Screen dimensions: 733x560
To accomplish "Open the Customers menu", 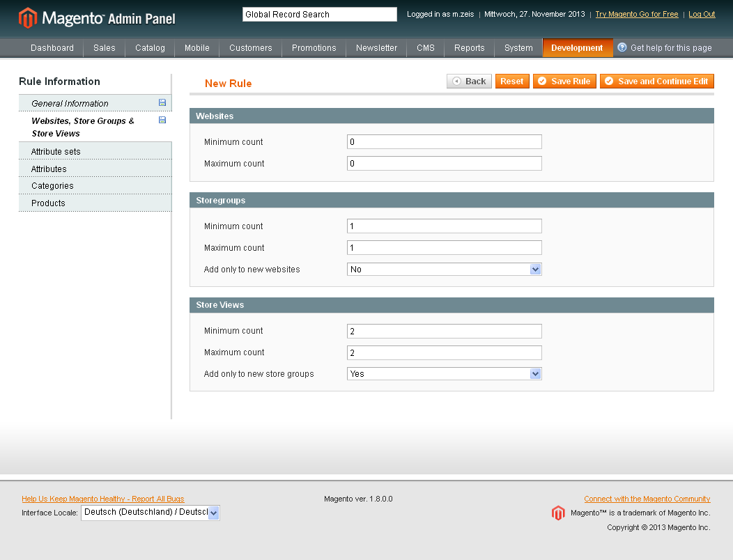I will [x=251, y=47].
